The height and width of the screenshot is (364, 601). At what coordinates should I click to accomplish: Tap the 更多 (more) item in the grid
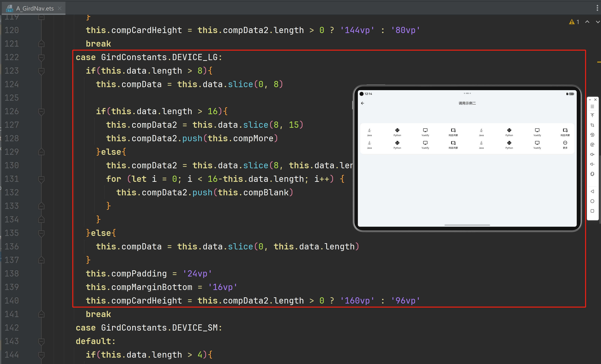tap(565, 144)
